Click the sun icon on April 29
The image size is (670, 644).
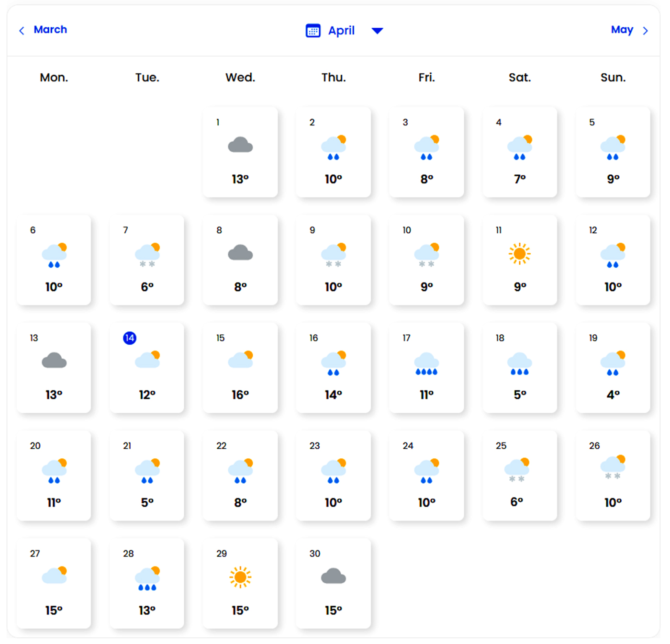point(240,577)
